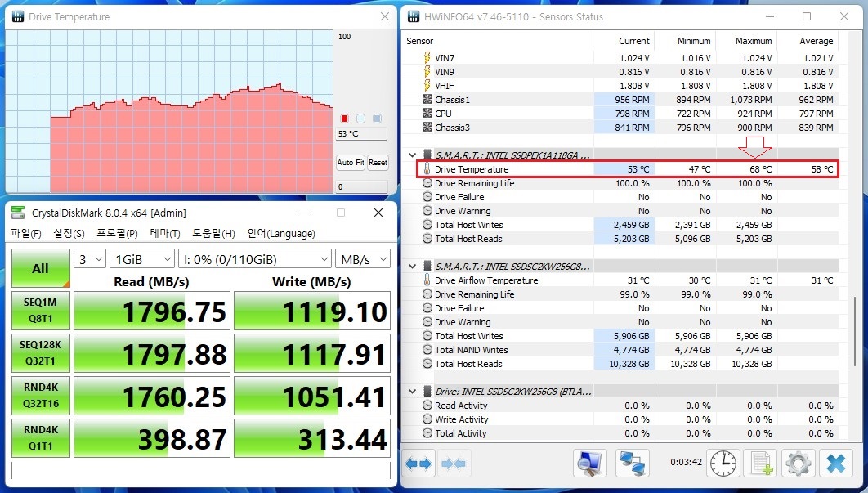This screenshot has width=868, height=493.
Task: Collapse the S.M.A.R.T. INTEL SSDPEK1A118GA group
Action: (x=413, y=155)
